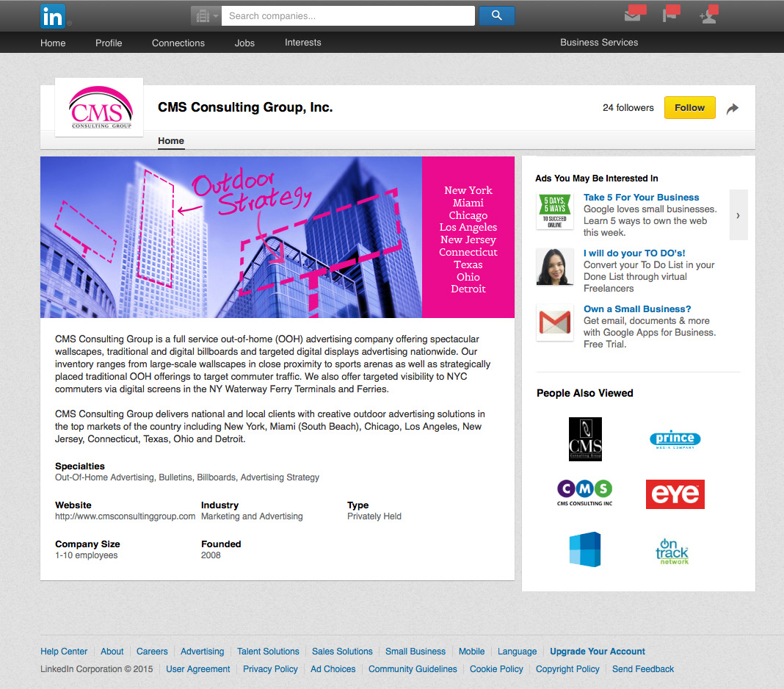Open the Community Guidelines link
This screenshot has width=784, height=689.
pyautogui.click(x=413, y=669)
